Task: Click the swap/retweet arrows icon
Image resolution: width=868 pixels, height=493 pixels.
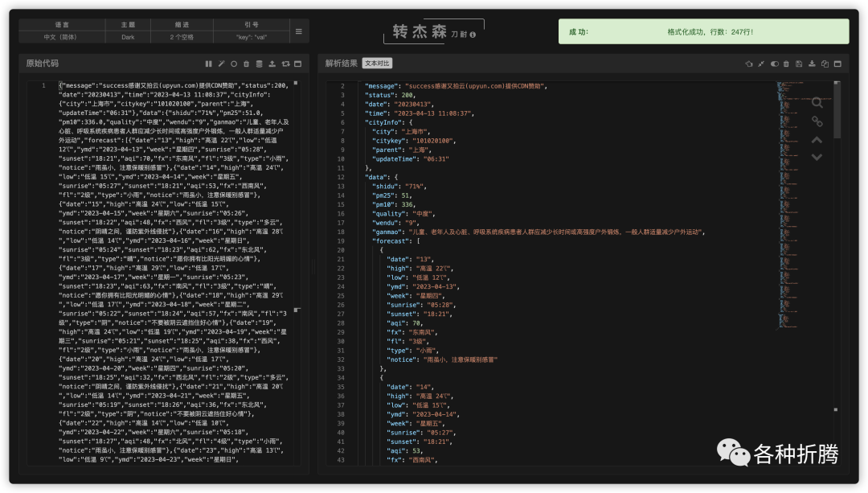Action: 285,64
